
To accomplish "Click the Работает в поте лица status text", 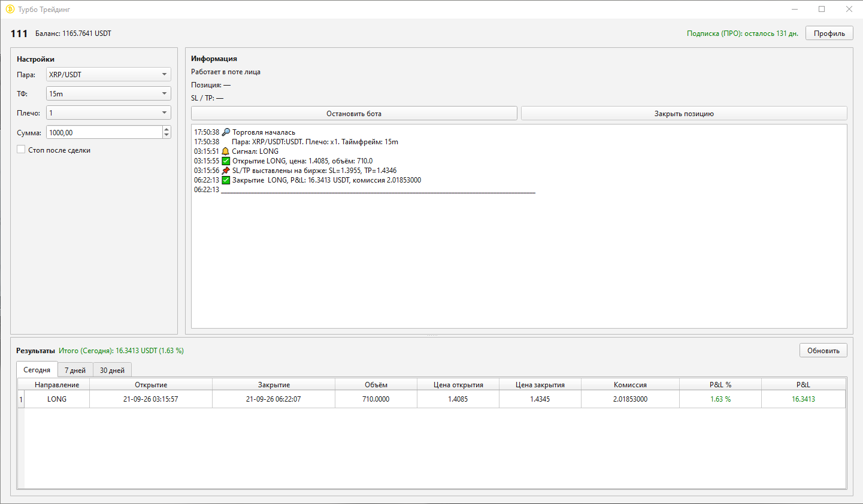I will point(226,72).
